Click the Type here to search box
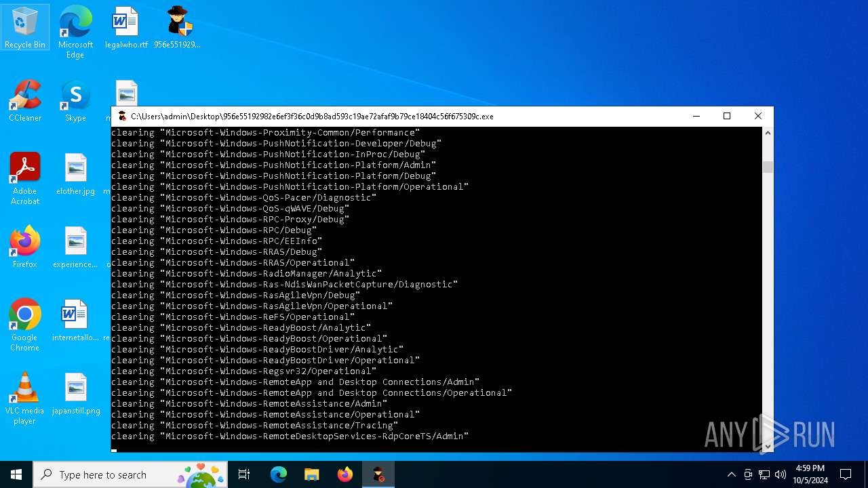This screenshot has width=868, height=488. click(x=131, y=474)
